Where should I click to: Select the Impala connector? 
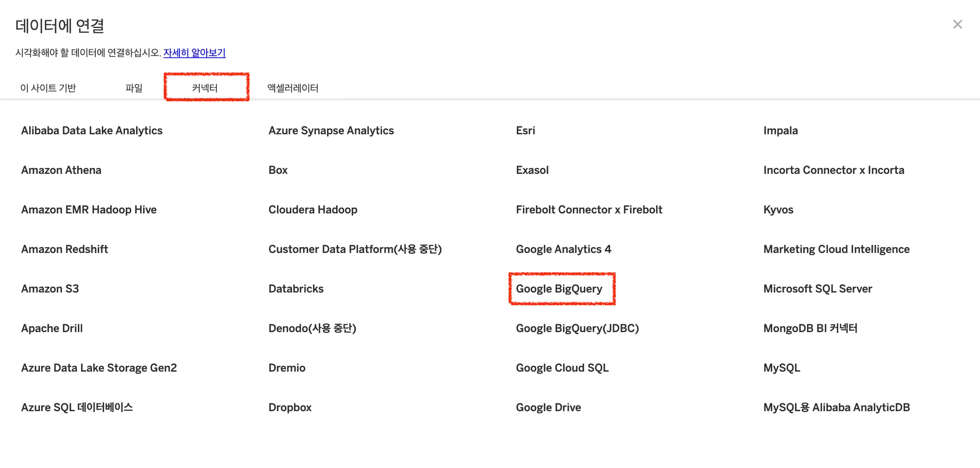[x=780, y=131]
